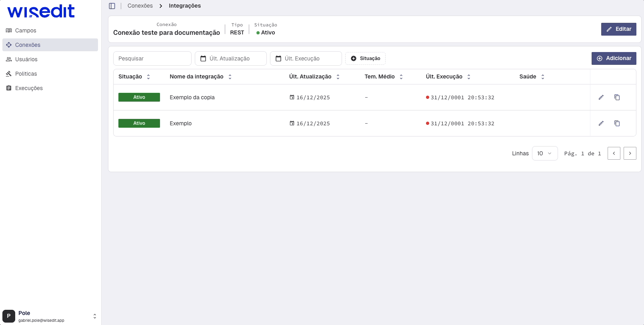This screenshot has width=644, height=325.
Task: Click the edit pencil for Exemplo row
Action: pyautogui.click(x=601, y=123)
